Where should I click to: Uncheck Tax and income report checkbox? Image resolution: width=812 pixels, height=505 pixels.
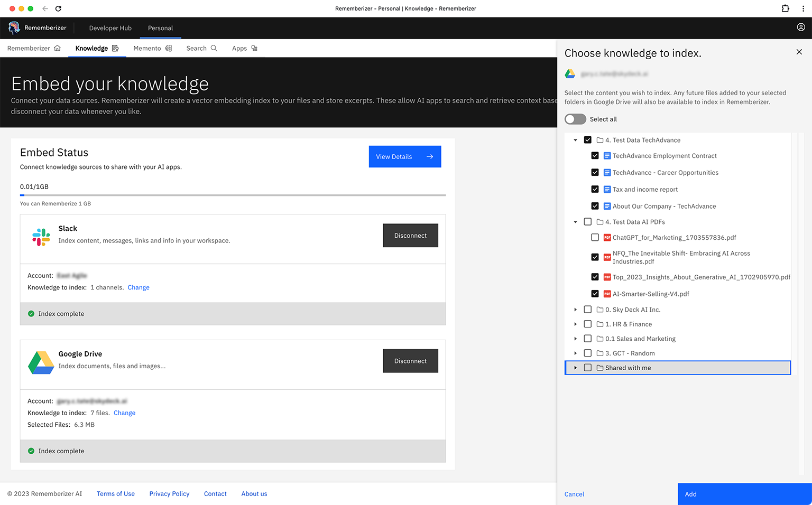tap(595, 189)
